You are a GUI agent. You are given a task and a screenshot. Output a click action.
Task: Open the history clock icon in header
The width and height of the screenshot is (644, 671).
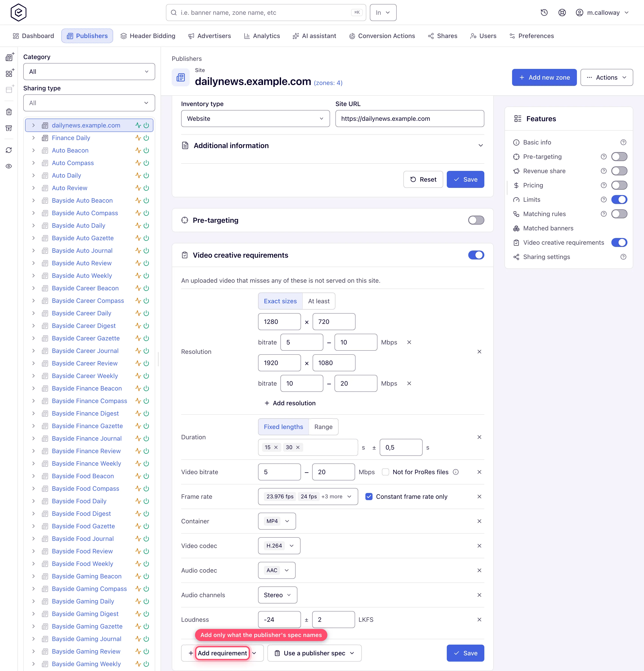[x=544, y=13]
